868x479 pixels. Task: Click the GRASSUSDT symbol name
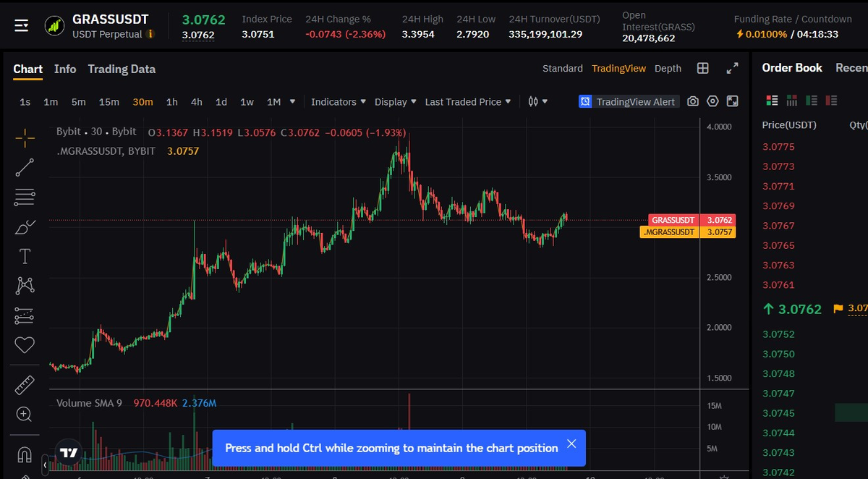pyautogui.click(x=111, y=19)
